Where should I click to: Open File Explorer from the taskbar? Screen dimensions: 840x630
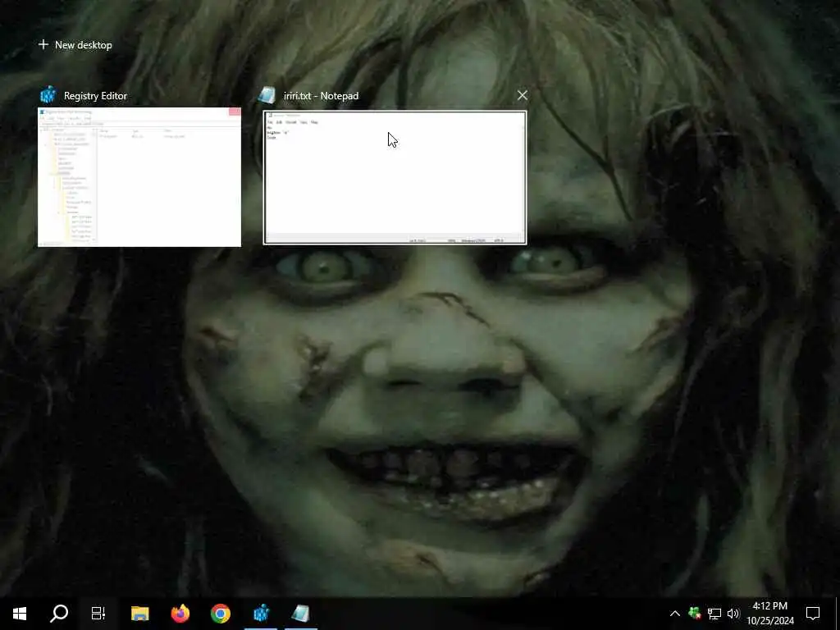[x=139, y=614]
